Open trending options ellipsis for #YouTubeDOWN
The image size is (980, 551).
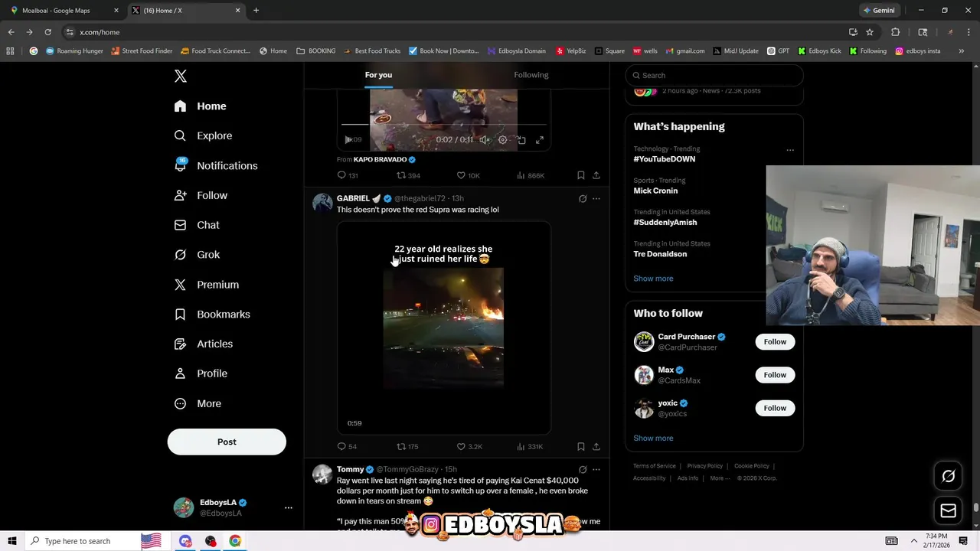(x=790, y=150)
